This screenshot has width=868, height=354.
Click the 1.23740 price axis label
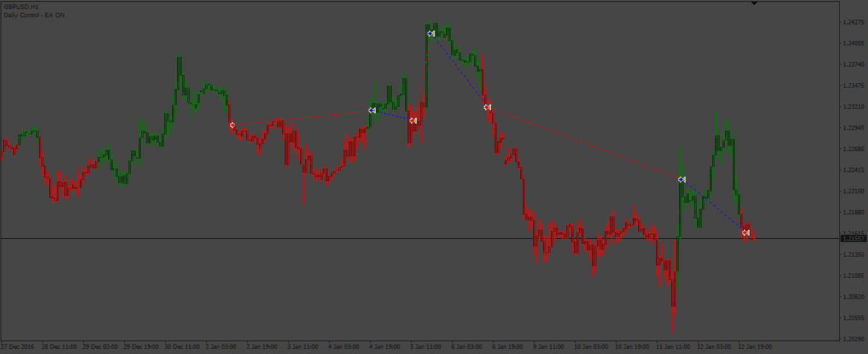853,65
